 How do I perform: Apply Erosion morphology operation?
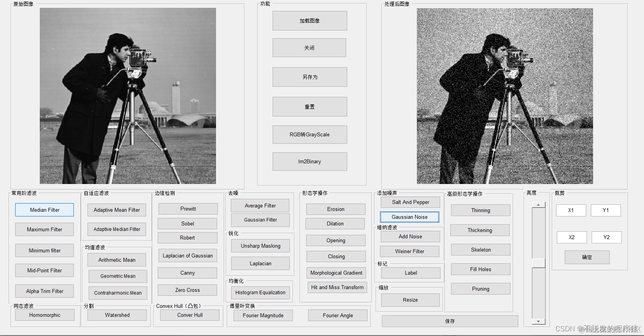pos(336,209)
